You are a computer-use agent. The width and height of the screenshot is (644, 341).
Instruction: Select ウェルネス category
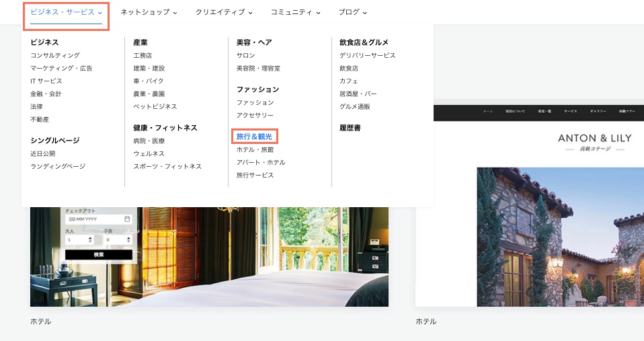pos(149,153)
